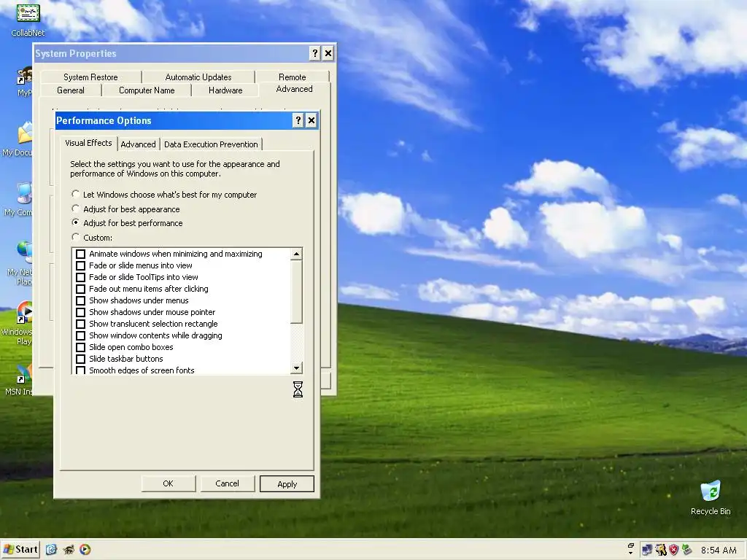Select the My Network Places desktop icon
Screen dimensions: 747x560
pyautogui.click(x=21, y=262)
